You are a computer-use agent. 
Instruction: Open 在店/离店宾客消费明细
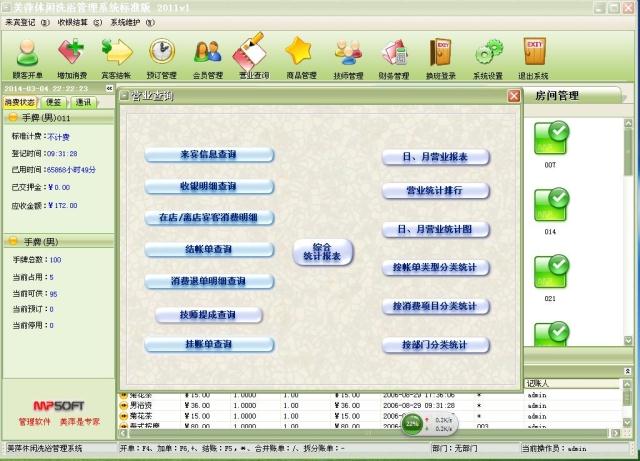tap(209, 217)
